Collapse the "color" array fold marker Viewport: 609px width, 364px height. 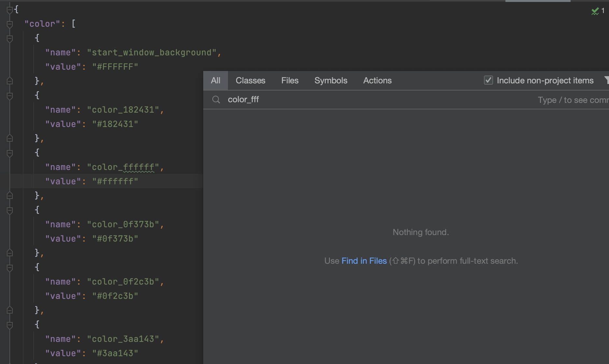point(10,24)
